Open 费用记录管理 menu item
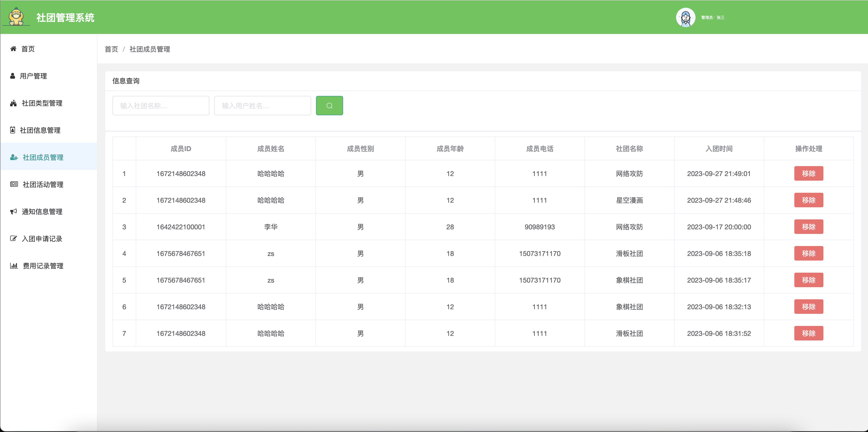868x432 pixels. (x=48, y=266)
